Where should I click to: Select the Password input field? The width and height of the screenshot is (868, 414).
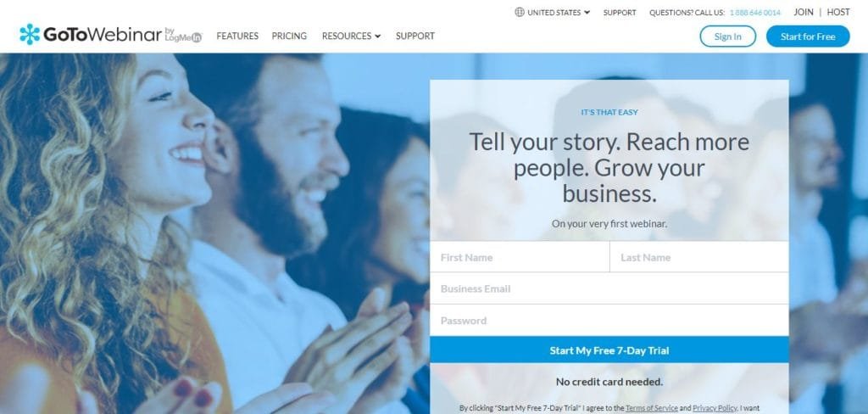(609, 321)
